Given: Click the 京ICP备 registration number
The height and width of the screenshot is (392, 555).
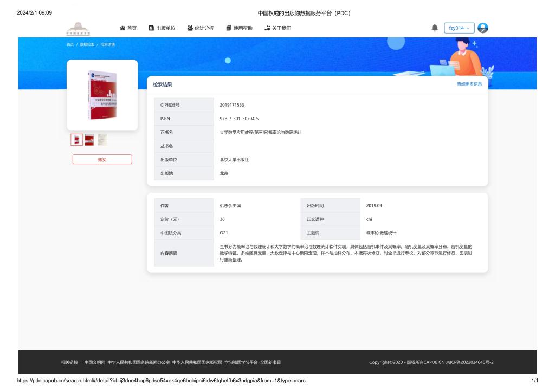Looking at the screenshot, I should click(x=470, y=362).
